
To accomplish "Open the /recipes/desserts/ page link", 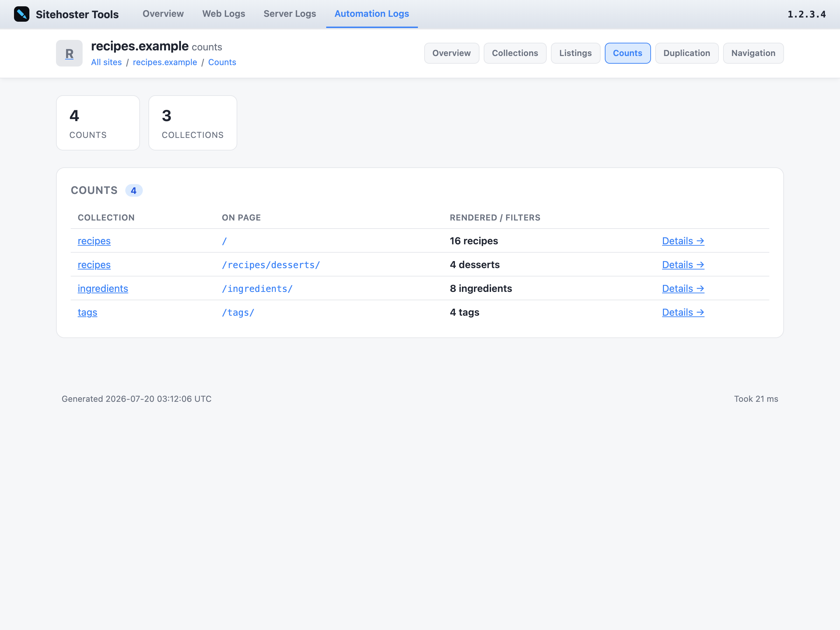I will click(271, 265).
